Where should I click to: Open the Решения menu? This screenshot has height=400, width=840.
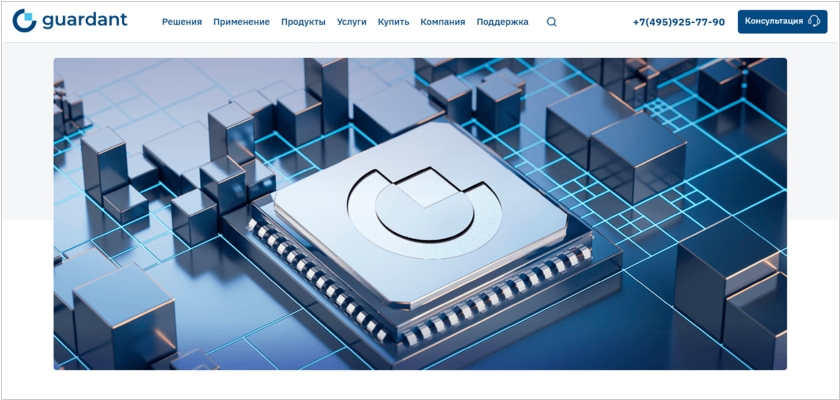pyautogui.click(x=182, y=22)
